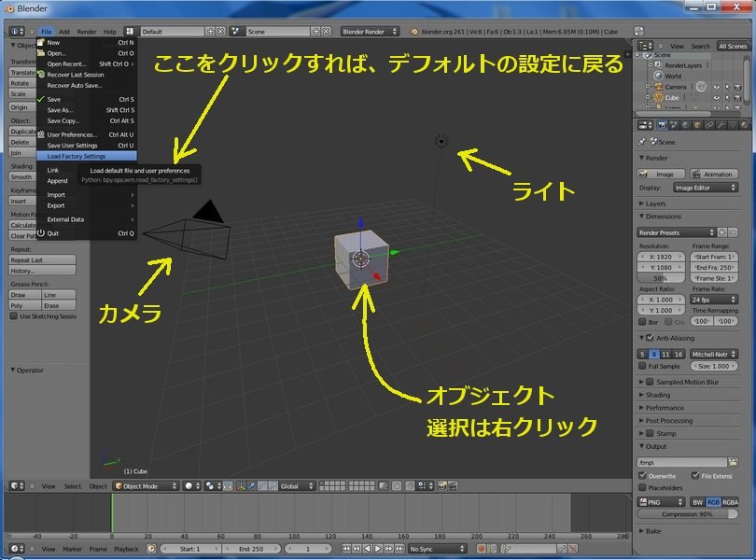The height and width of the screenshot is (560, 756).
Task: Toggle Camera visibility eye in outliner
Action: pyautogui.click(x=717, y=87)
